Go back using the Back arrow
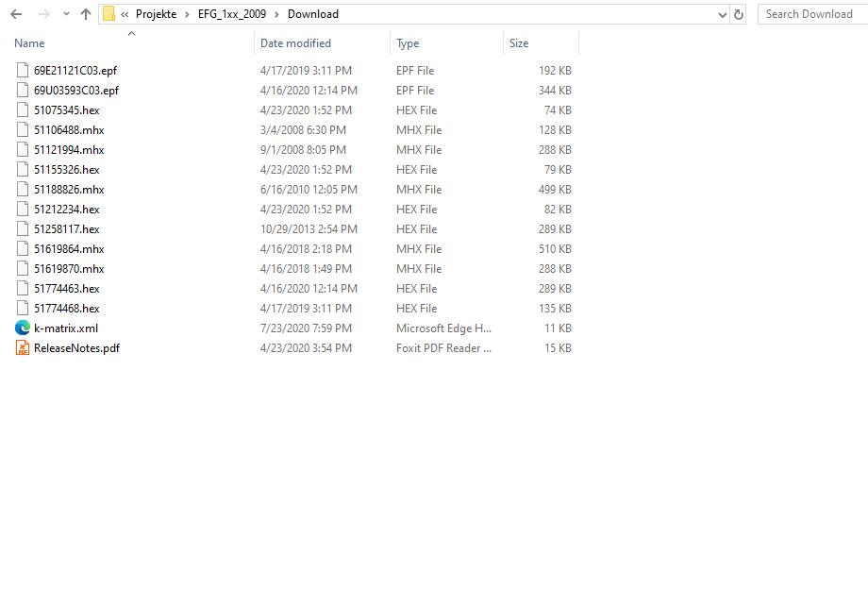 pos(16,14)
